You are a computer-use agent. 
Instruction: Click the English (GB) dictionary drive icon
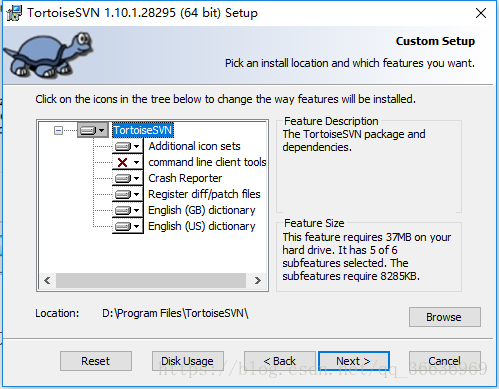pos(127,210)
